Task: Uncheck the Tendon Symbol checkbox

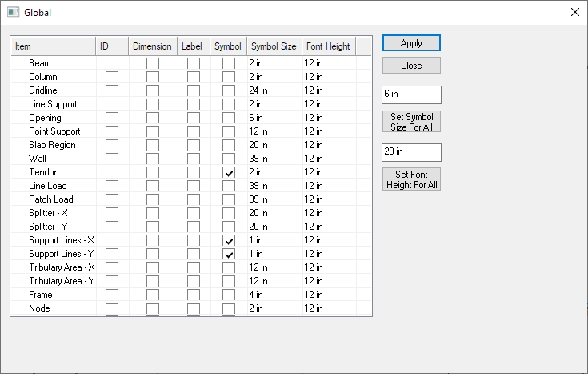Action: click(229, 172)
